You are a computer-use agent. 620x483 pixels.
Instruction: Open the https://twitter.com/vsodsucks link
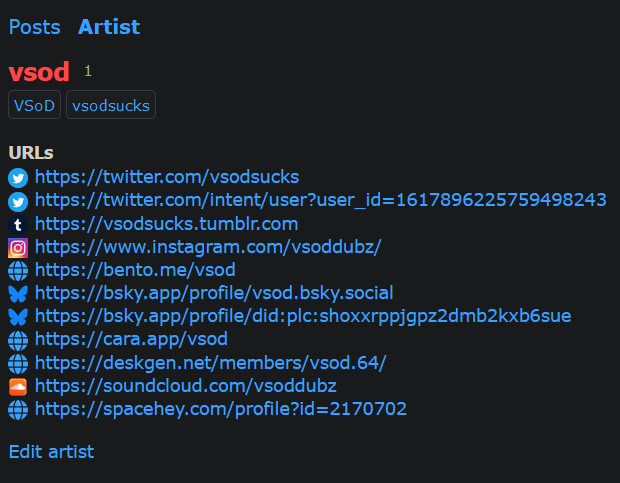pyautogui.click(x=167, y=177)
